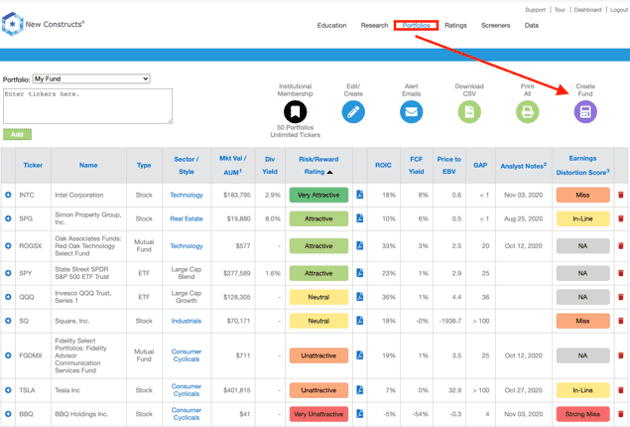The width and height of the screenshot is (630, 427).
Task: Open the PDF report for SPY
Action: 360,273
